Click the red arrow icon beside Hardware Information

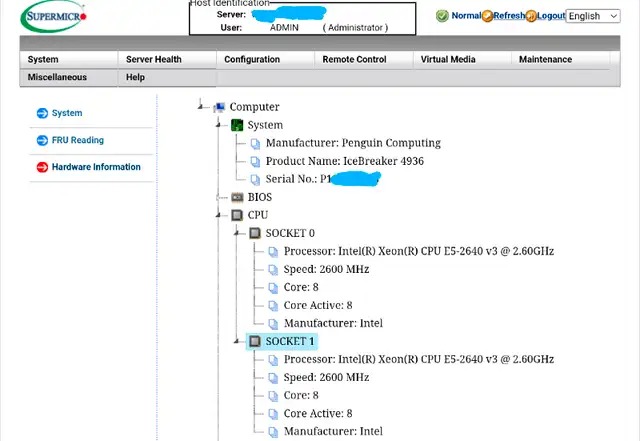point(42,167)
